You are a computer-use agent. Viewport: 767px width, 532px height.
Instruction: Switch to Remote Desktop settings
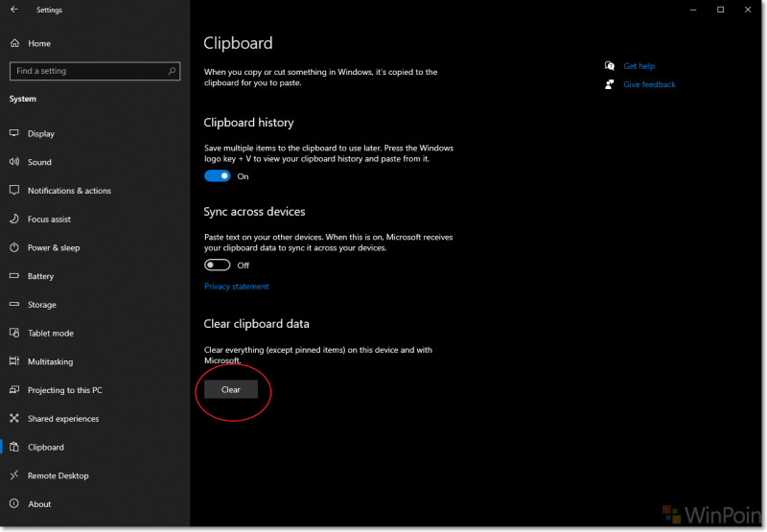[58, 475]
